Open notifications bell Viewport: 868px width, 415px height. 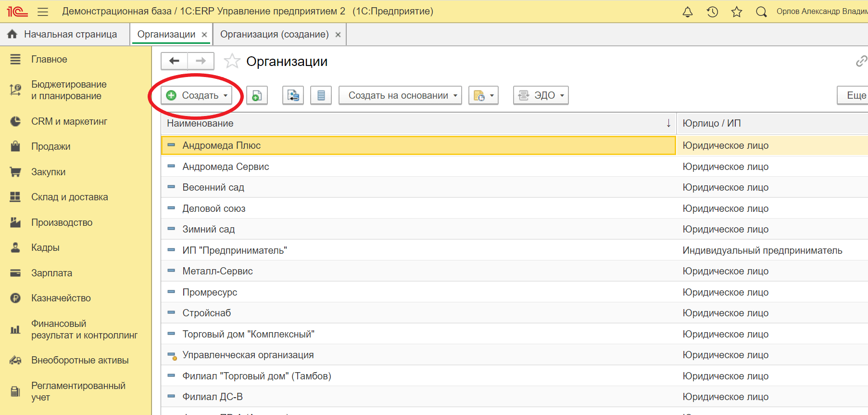click(x=688, y=12)
